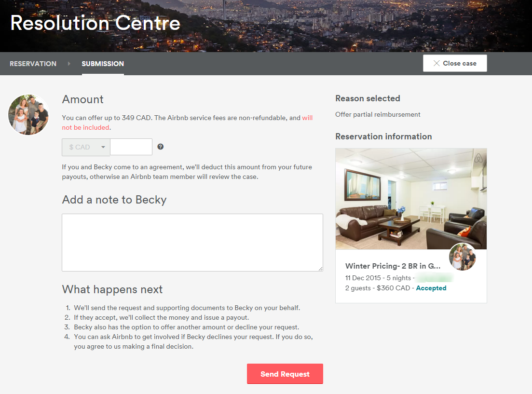532x394 pixels.
Task: Grab the note textarea resize handle
Action: 320,268
